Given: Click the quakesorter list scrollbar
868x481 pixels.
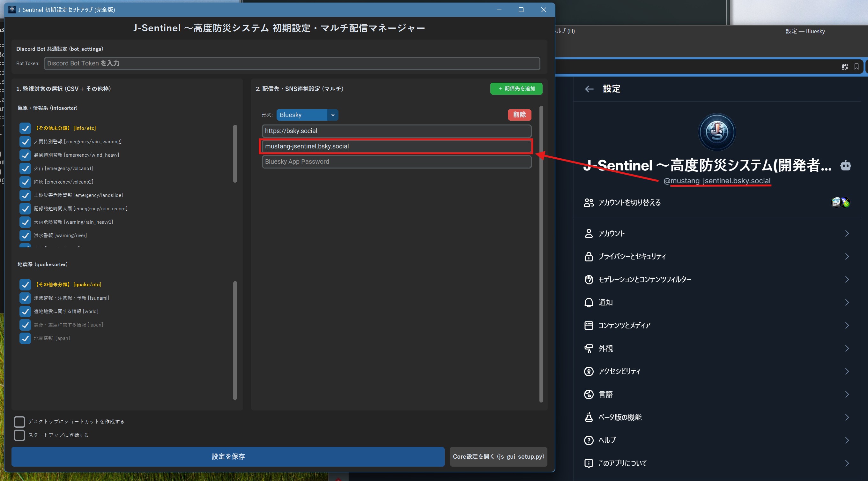Looking at the screenshot, I should (x=235, y=341).
